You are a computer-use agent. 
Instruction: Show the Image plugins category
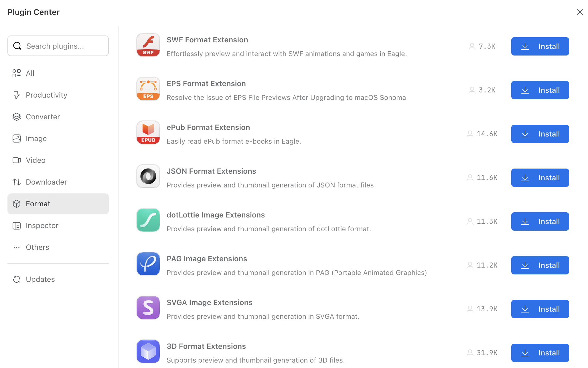tap(36, 139)
